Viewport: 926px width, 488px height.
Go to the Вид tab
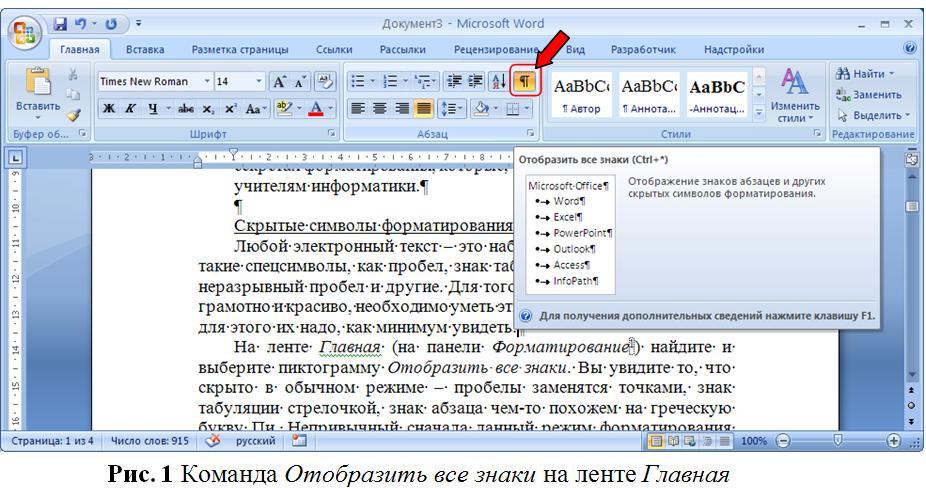pyautogui.click(x=575, y=50)
